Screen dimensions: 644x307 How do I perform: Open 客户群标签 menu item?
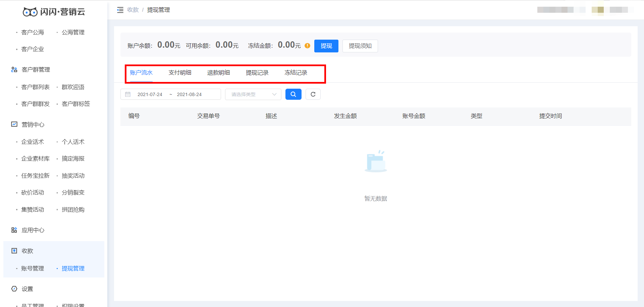click(x=76, y=104)
